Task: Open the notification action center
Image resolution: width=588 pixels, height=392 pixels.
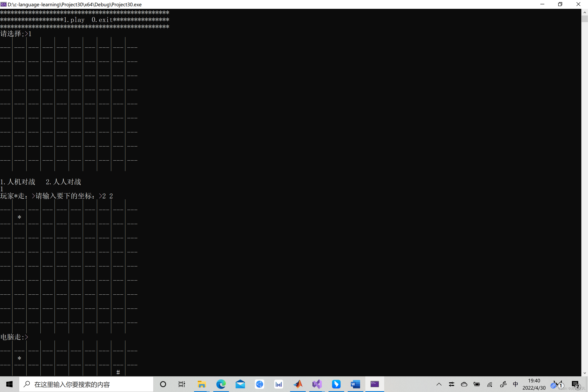Action: [575, 384]
